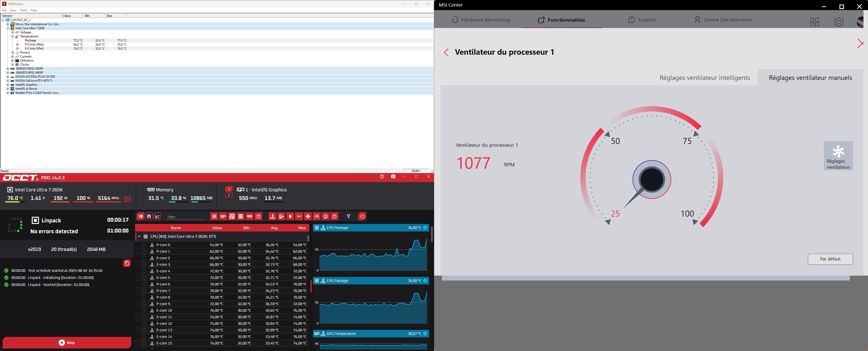868x351 pixels.
Task: Check the E-core 5 row checkbox
Action: pyautogui.click(x=144, y=278)
